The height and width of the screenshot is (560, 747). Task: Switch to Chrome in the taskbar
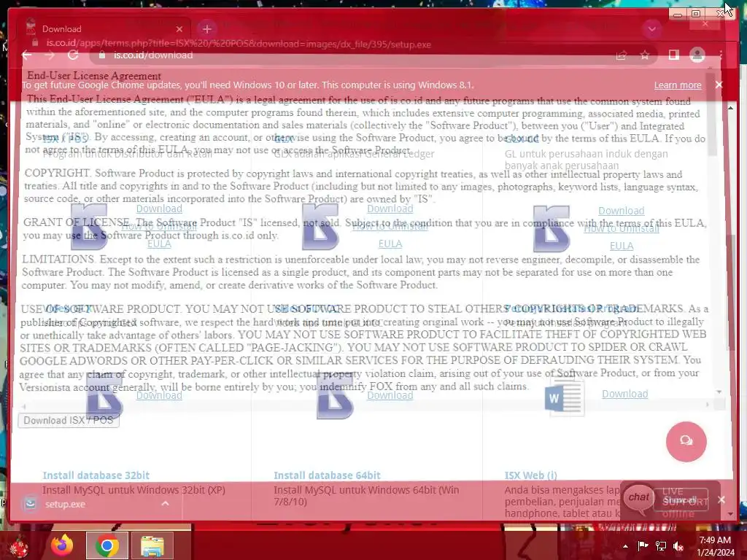click(107, 545)
